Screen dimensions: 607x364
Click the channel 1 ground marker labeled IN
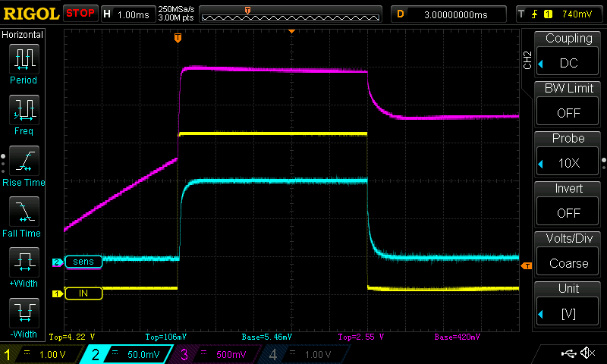(58, 293)
